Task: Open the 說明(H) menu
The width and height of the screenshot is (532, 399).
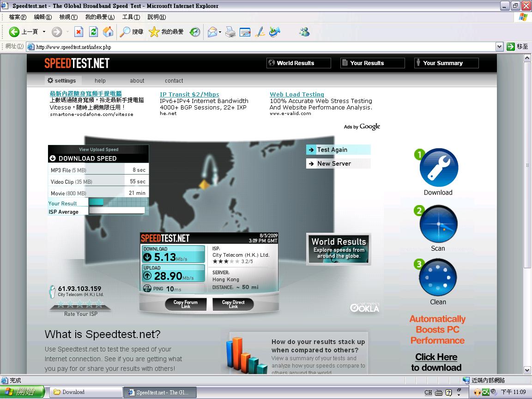Action: coord(157,17)
